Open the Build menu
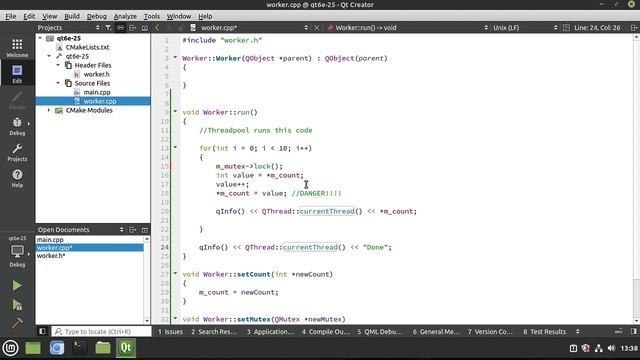The width and height of the screenshot is (640, 360). pos(72,16)
